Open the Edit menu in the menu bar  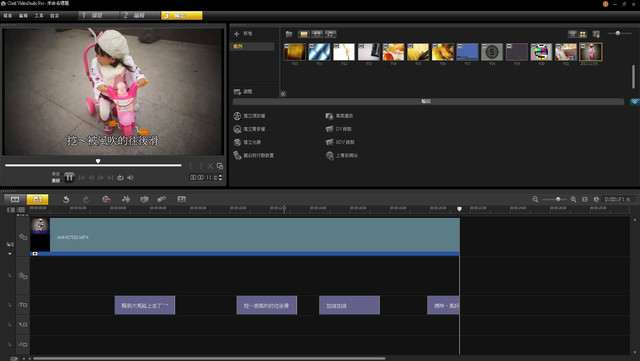click(x=23, y=16)
